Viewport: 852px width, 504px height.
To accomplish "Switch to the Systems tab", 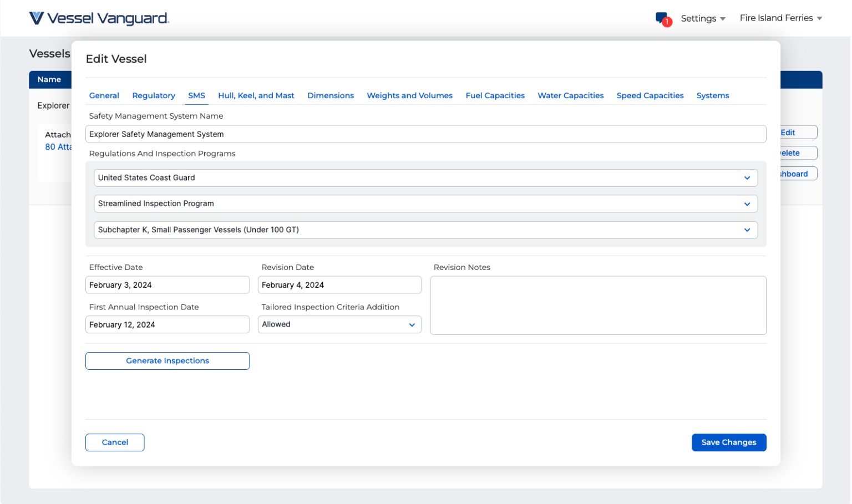I will click(x=712, y=95).
